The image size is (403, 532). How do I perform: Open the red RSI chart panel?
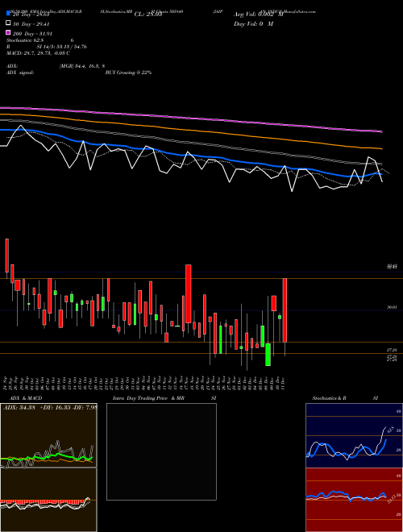tap(354, 500)
